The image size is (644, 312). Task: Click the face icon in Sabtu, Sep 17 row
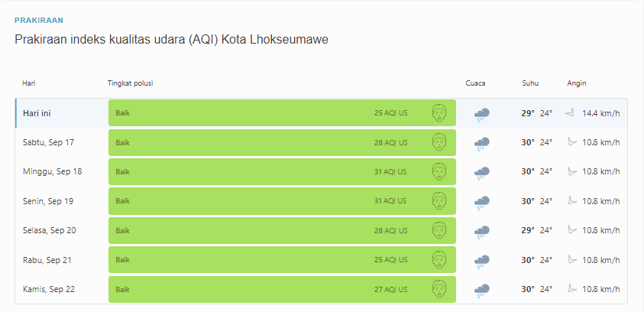tap(439, 142)
